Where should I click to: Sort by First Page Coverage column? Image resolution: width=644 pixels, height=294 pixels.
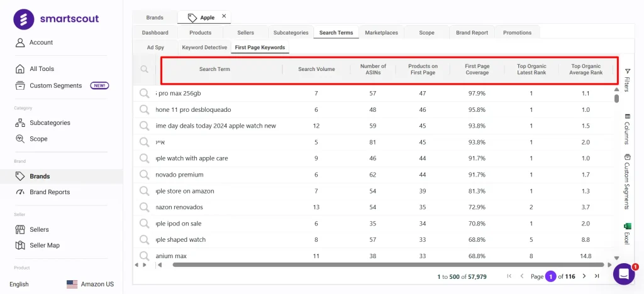477,69
